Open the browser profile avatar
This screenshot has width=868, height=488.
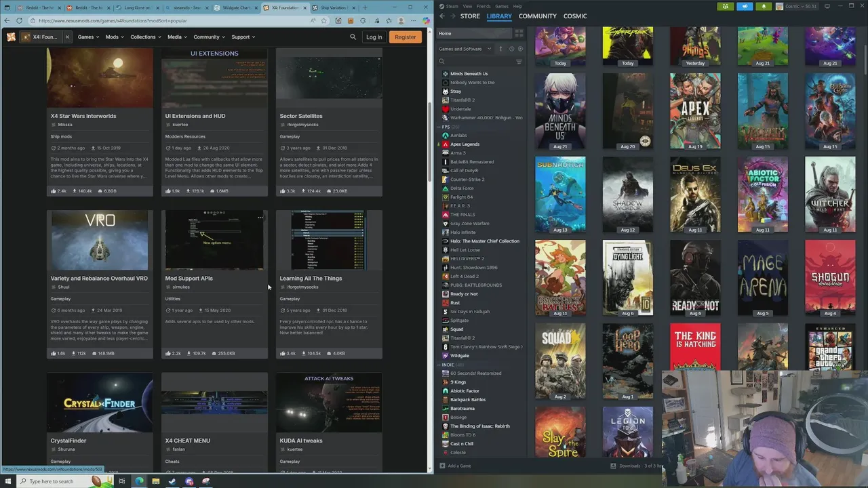401,20
